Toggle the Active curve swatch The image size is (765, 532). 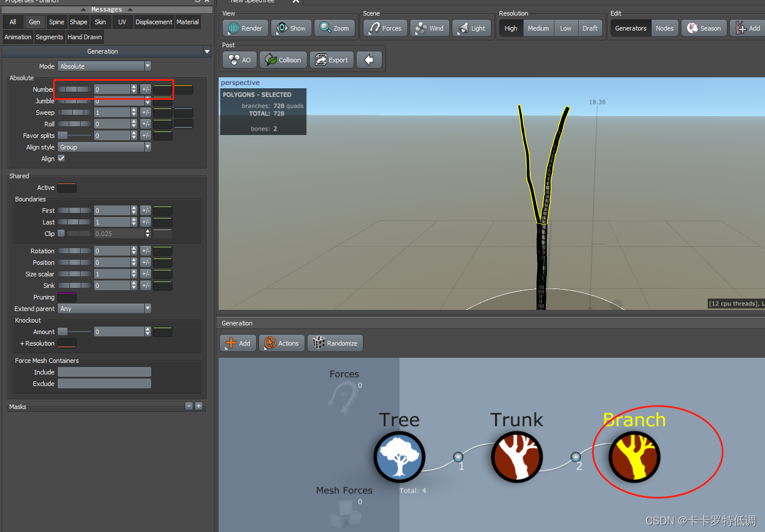point(67,188)
